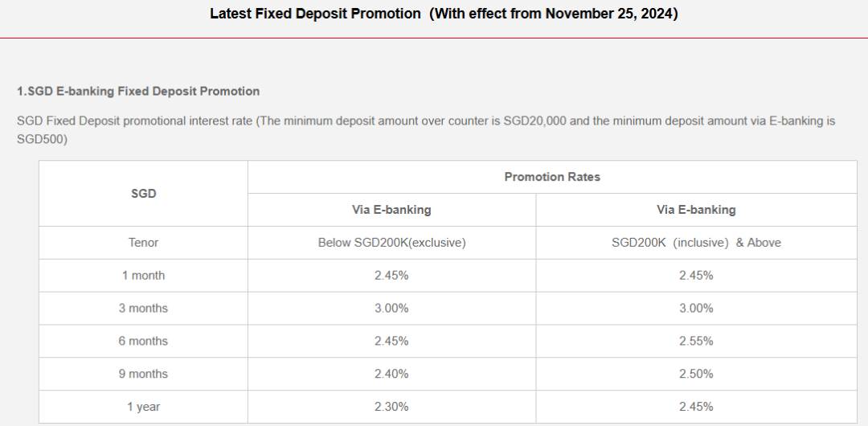The height and width of the screenshot is (426, 868).
Task: Select the SGD E-banking Fixed Deposit Promotion title
Action: tap(138, 92)
